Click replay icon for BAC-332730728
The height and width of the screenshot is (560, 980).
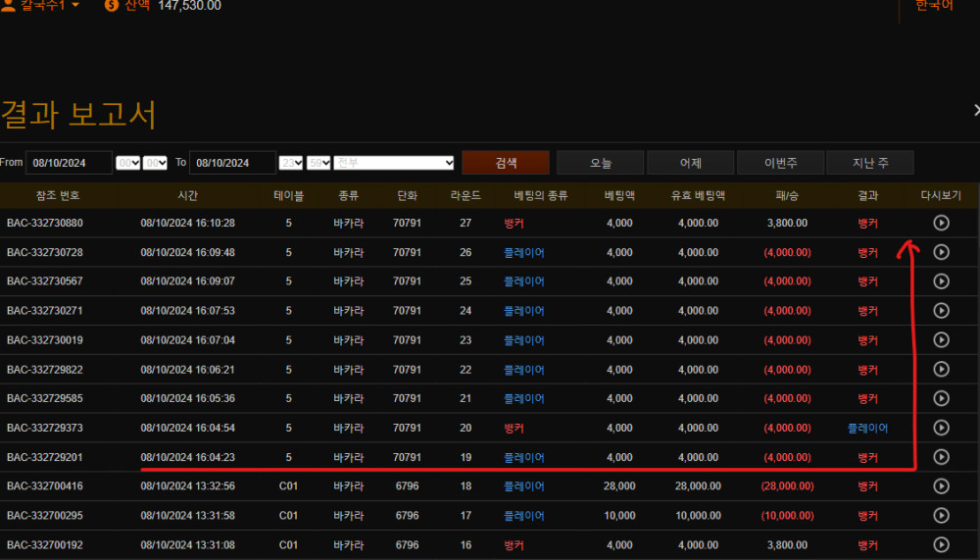941,252
